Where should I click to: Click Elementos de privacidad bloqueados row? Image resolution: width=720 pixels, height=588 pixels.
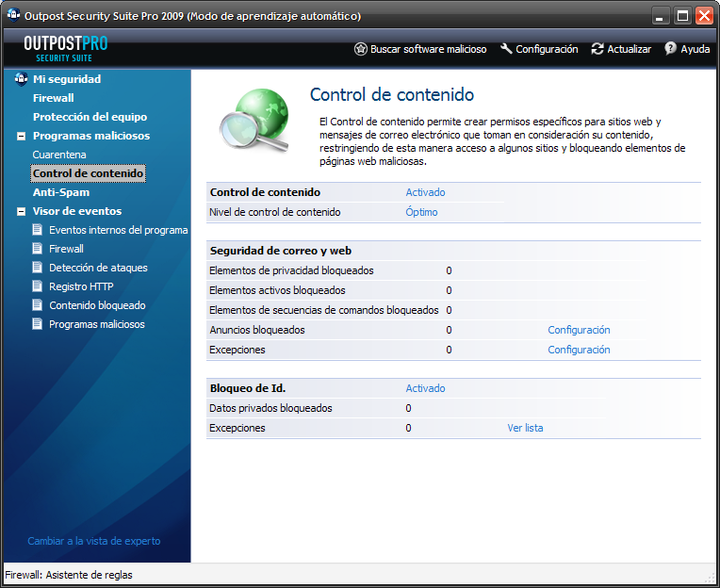[291, 270]
